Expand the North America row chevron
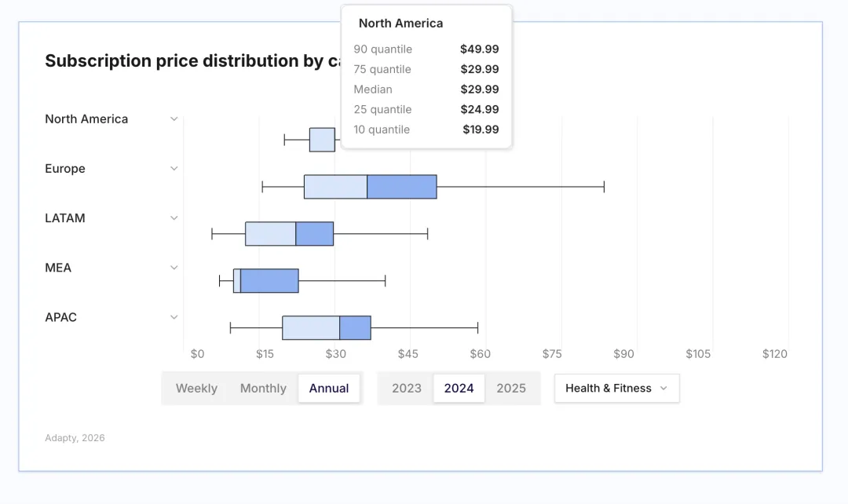 [x=174, y=119]
